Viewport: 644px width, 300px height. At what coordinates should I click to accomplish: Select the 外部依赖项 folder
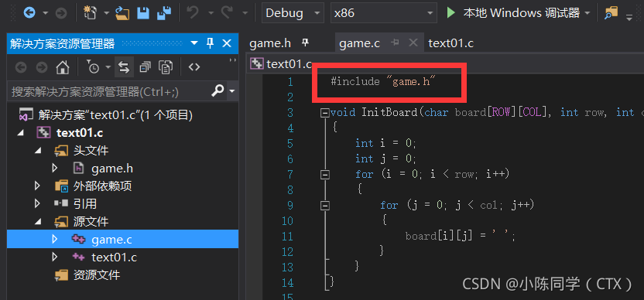tap(102, 186)
